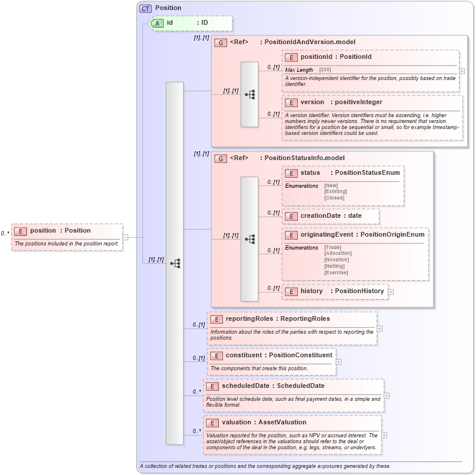
Task: Select the position : Position element label
Action: [x=60, y=230]
